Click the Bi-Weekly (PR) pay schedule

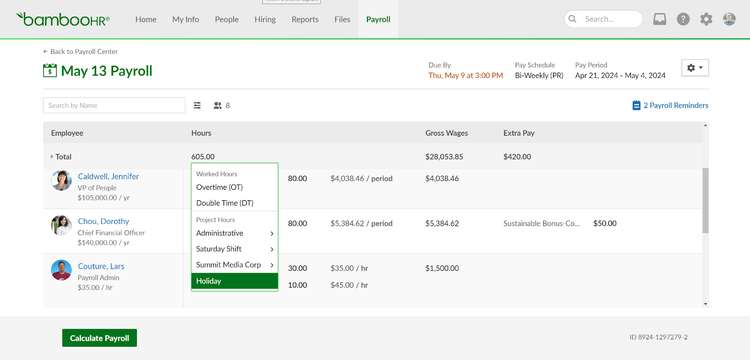point(539,76)
